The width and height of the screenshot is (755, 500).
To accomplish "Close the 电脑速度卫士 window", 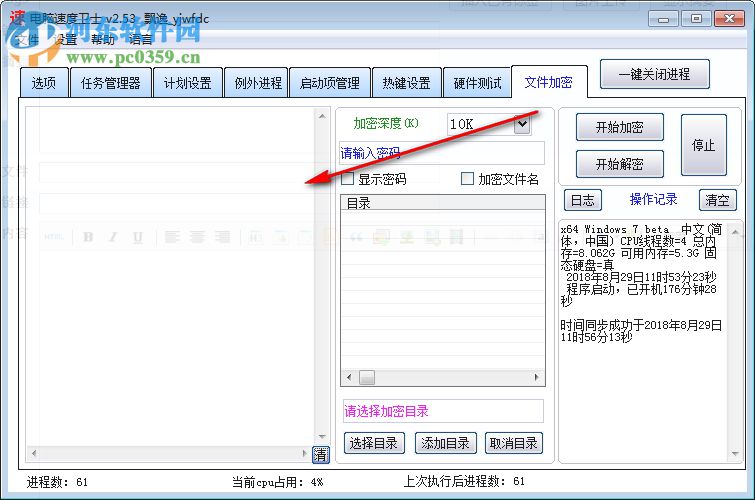I will (x=729, y=19).
